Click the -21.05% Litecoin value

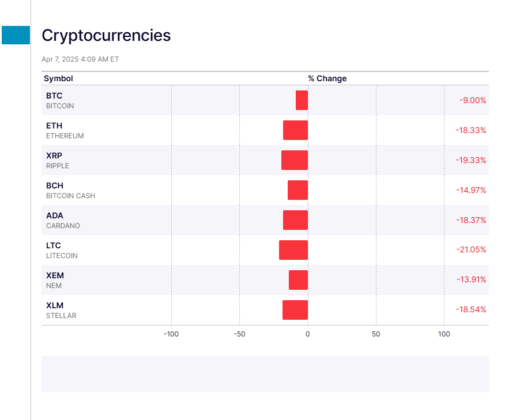coord(470,250)
